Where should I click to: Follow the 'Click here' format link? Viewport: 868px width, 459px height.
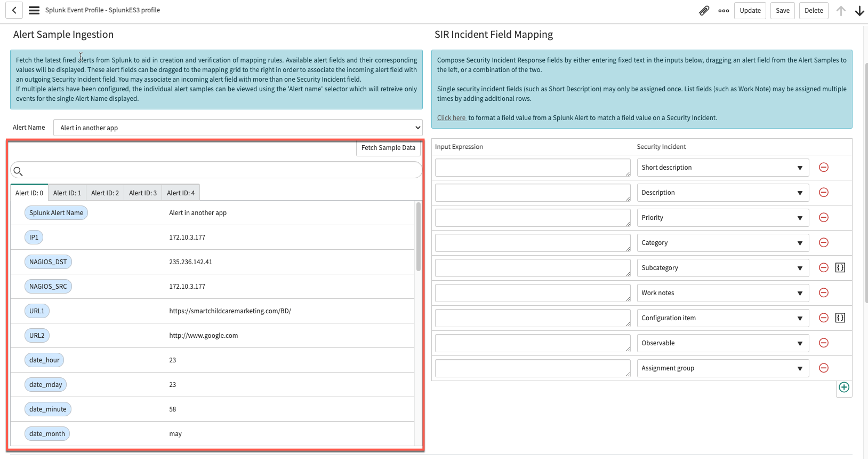452,118
